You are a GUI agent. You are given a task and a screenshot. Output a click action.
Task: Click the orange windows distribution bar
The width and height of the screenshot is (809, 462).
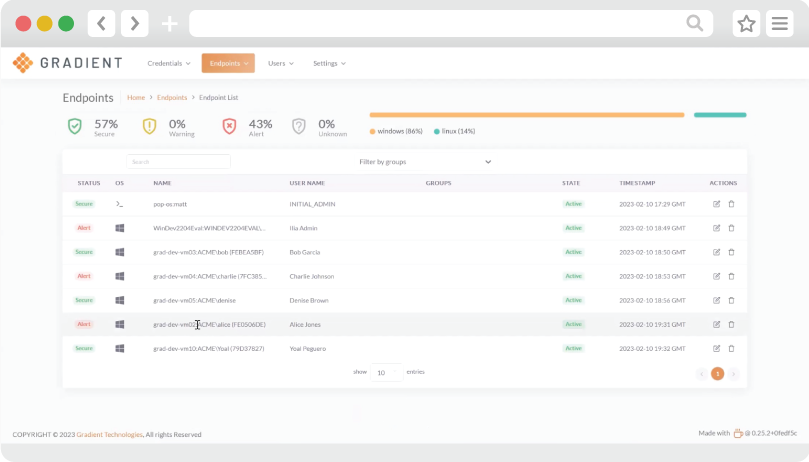pos(527,115)
